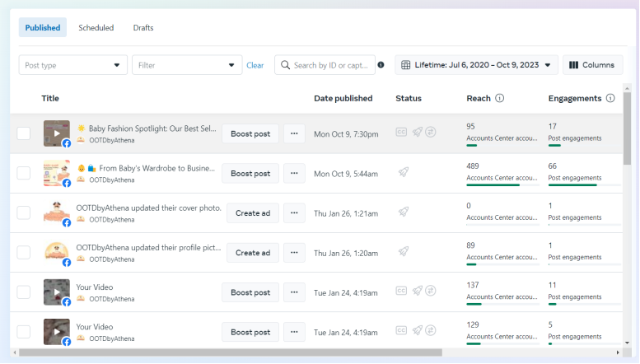This screenshot has width=640, height=364.
Task: Click the magnifier icon in the search box
Action: pyautogui.click(x=285, y=65)
